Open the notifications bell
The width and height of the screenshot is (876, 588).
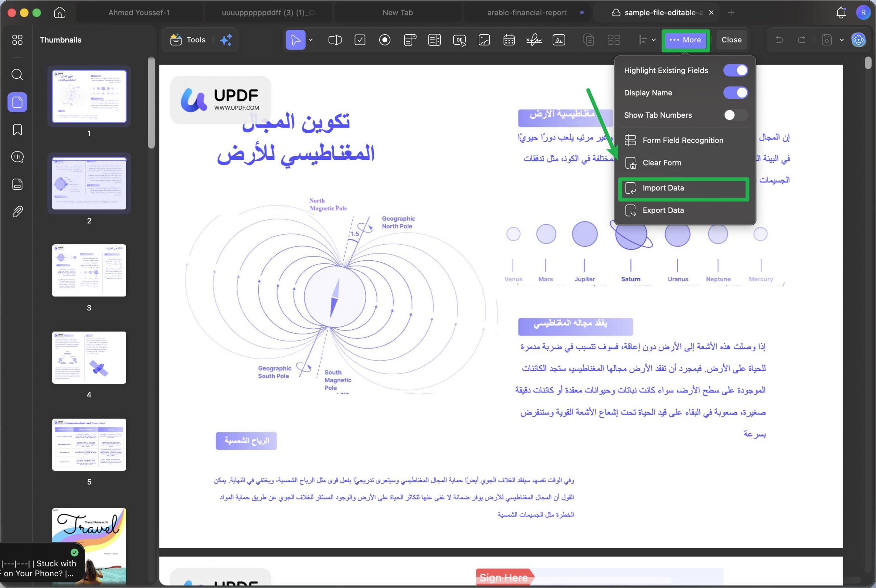click(x=841, y=13)
